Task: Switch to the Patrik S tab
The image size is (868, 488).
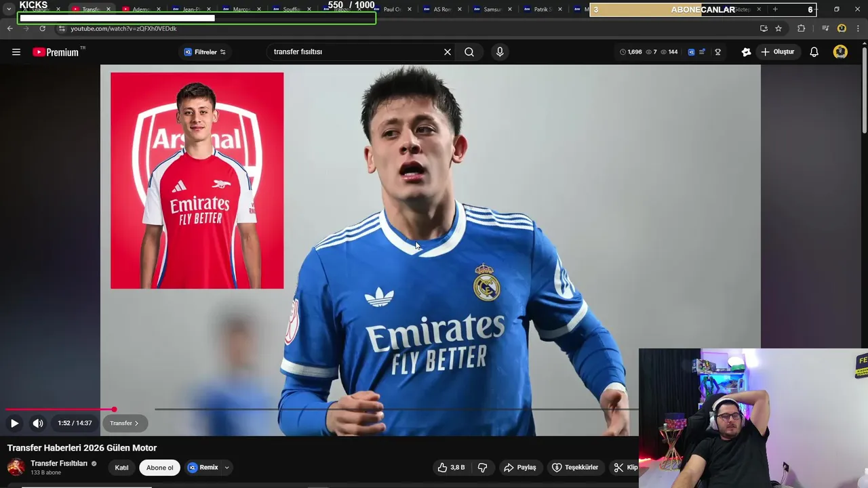Action: [x=542, y=9]
